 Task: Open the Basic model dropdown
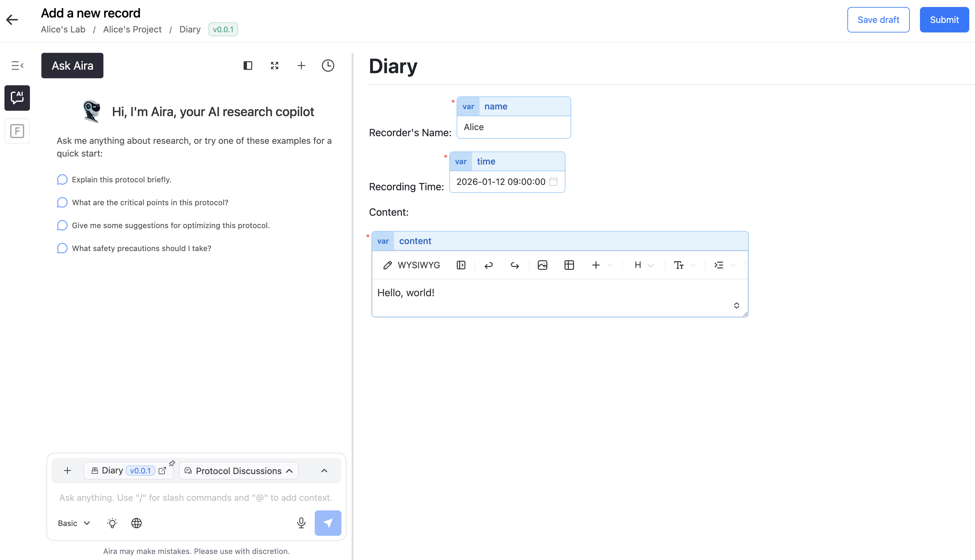pos(74,523)
